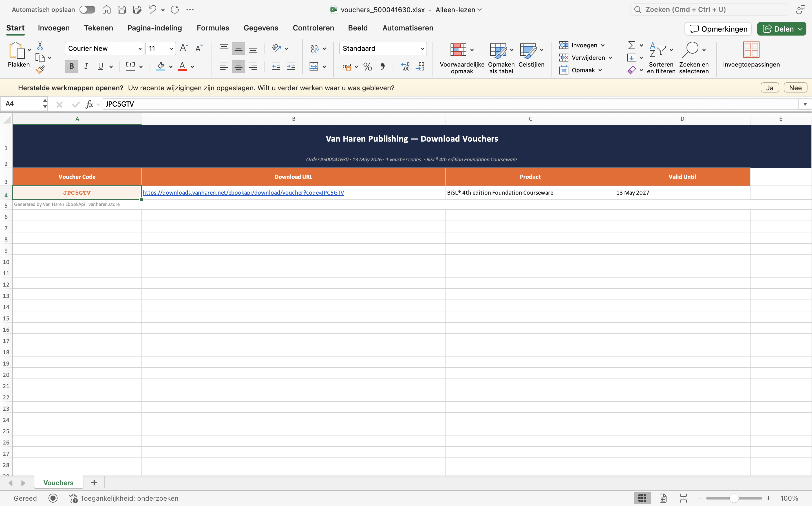Undo the last action
812x506 pixels.
click(x=153, y=9)
